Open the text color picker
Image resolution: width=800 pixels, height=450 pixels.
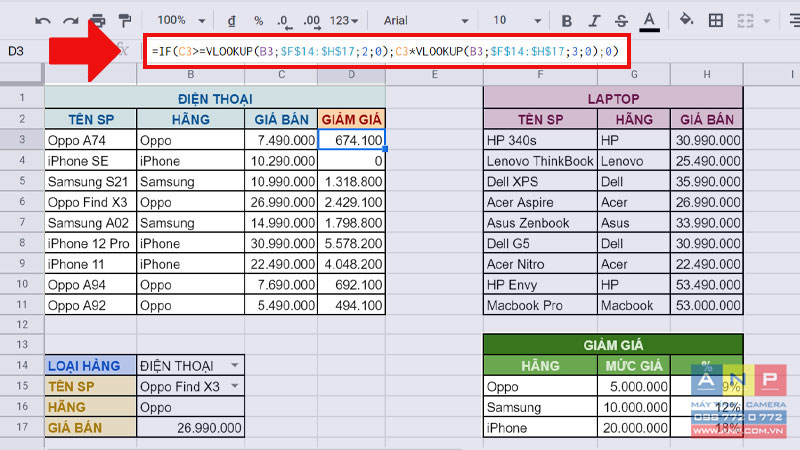click(x=649, y=21)
